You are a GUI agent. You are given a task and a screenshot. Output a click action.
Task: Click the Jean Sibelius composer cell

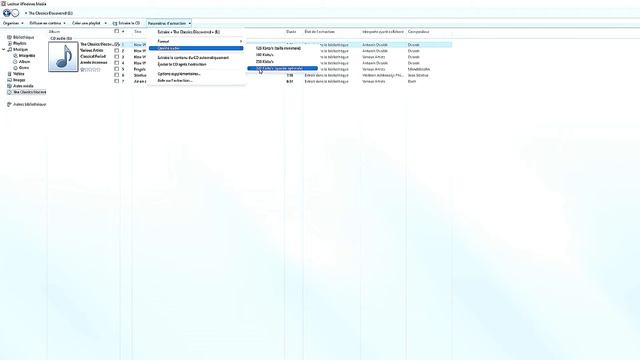[x=418, y=75]
